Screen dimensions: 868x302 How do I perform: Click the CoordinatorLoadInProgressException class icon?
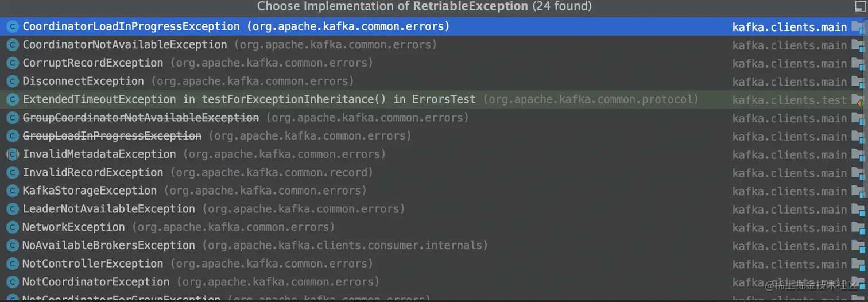[13, 26]
